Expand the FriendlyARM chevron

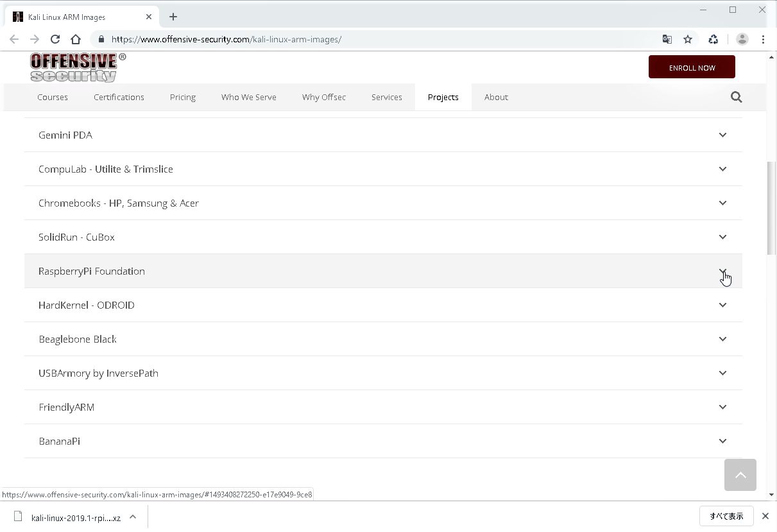[x=722, y=407]
